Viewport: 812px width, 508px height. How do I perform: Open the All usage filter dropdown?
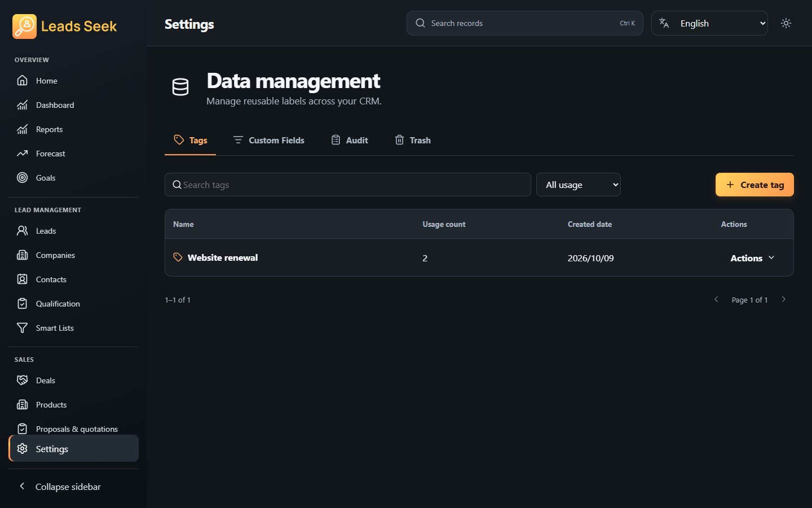point(579,185)
